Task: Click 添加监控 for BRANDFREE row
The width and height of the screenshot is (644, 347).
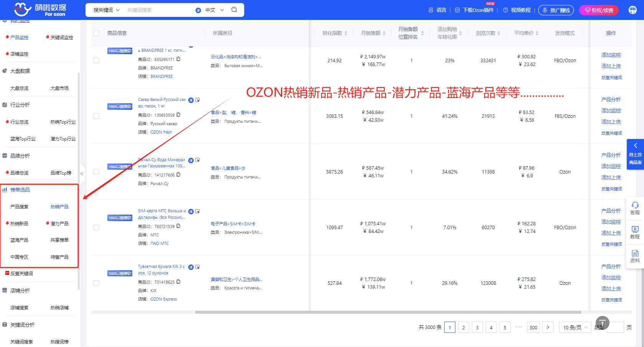Action: (611, 55)
